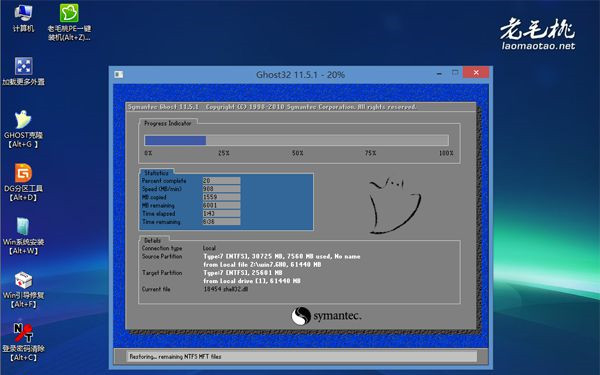This screenshot has height=375, width=600.
Task: Launch 登录密码清除 Alt+C icon
Action: (23, 342)
